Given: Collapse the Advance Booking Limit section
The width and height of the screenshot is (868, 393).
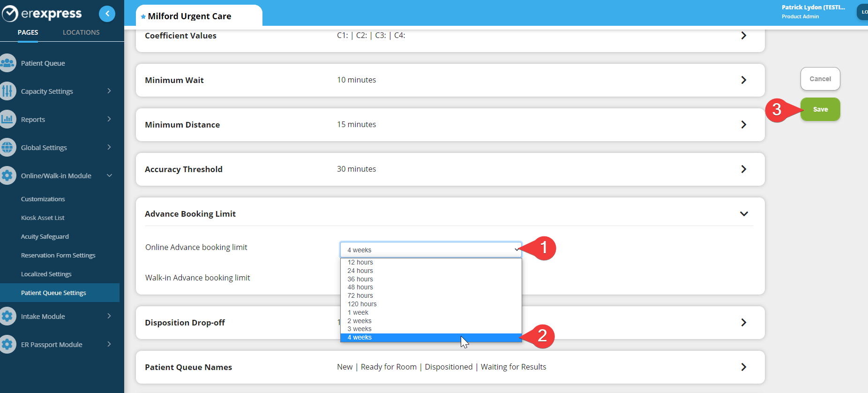Looking at the screenshot, I should pos(743,214).
